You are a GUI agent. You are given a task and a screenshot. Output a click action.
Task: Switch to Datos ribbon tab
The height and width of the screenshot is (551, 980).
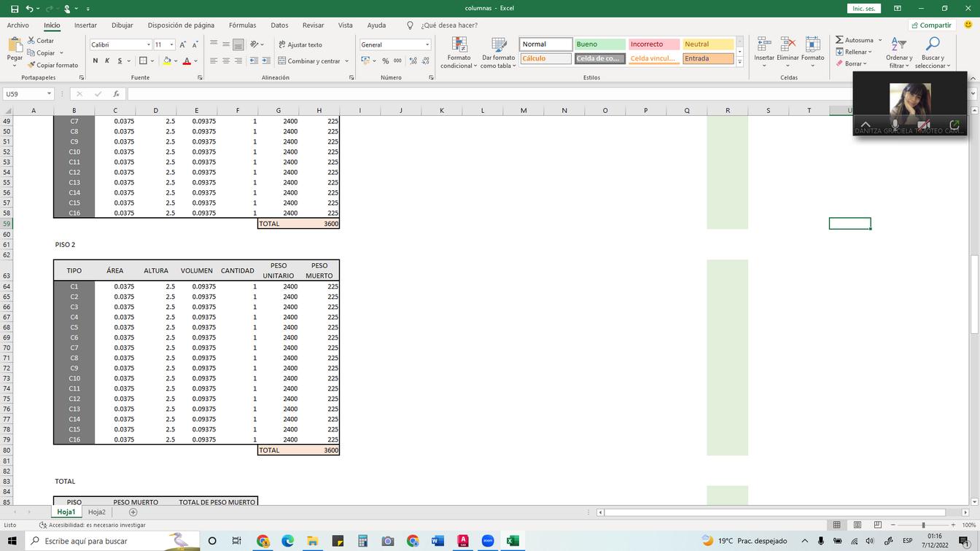[x=279, y=25]
